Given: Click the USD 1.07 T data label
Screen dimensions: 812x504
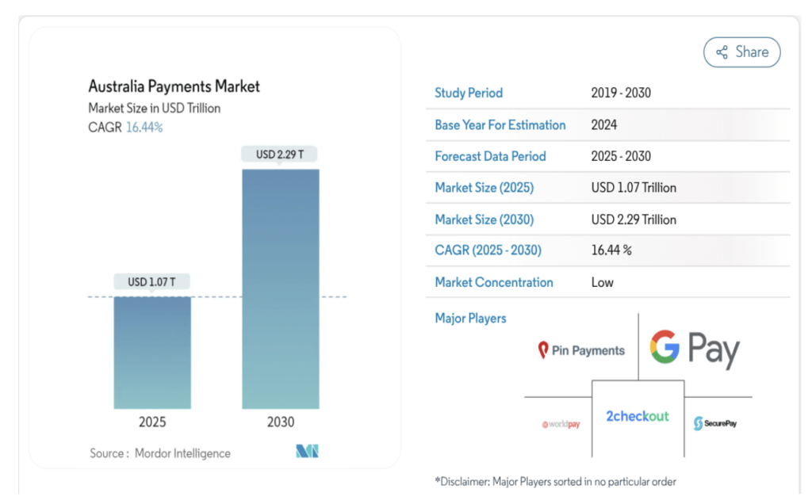Looking at the screenshot, I should coord(151,281).
